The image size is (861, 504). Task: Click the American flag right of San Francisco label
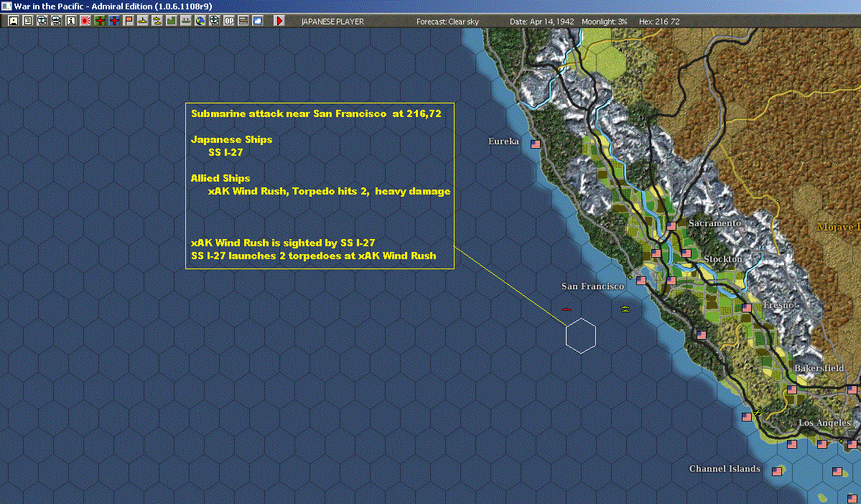(x=641, y=281)
